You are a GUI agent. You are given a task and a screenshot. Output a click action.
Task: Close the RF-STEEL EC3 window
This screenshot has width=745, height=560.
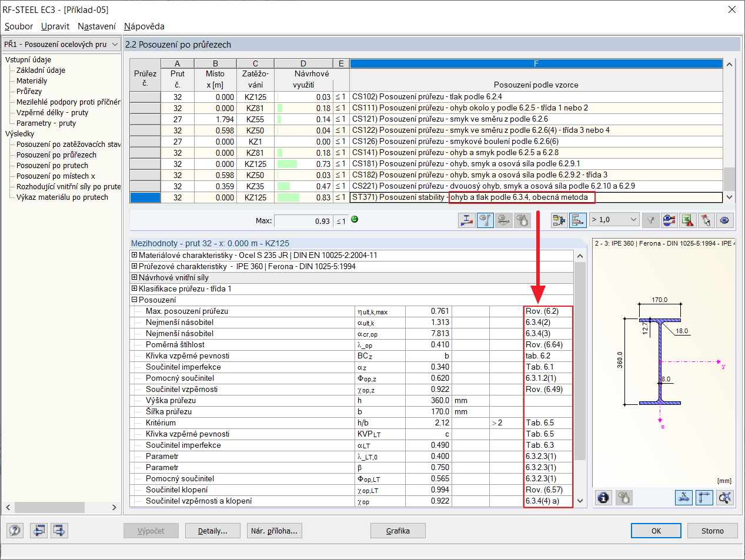732,9
